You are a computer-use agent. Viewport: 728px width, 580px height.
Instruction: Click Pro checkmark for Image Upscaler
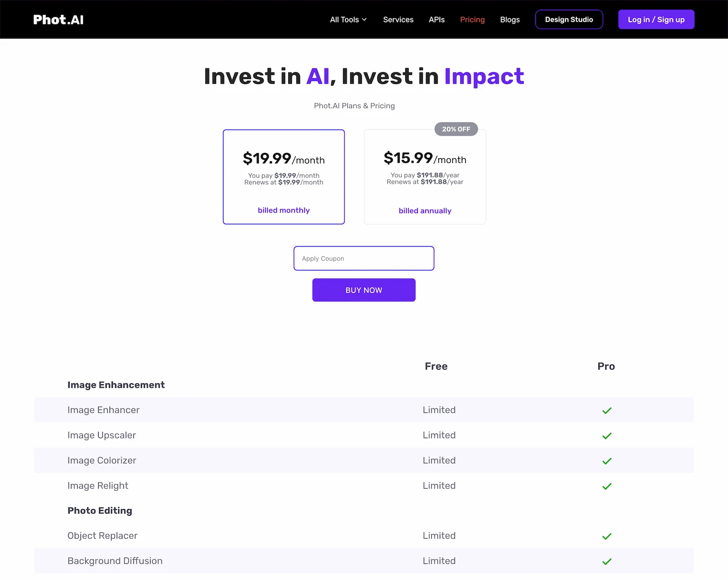(607, 436)
